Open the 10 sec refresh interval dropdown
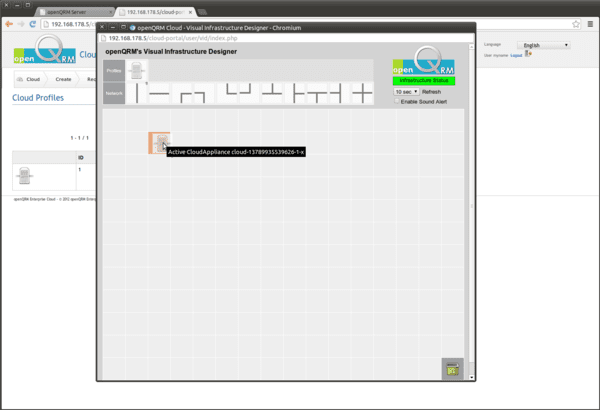The width and height of the screenshot is (600, 410). click(x=406, y=92)
